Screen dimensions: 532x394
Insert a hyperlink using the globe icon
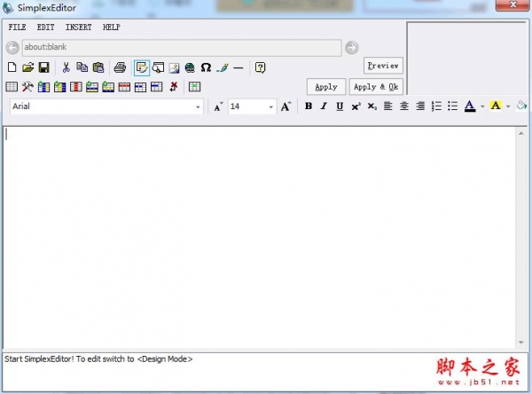click(190, 67)
